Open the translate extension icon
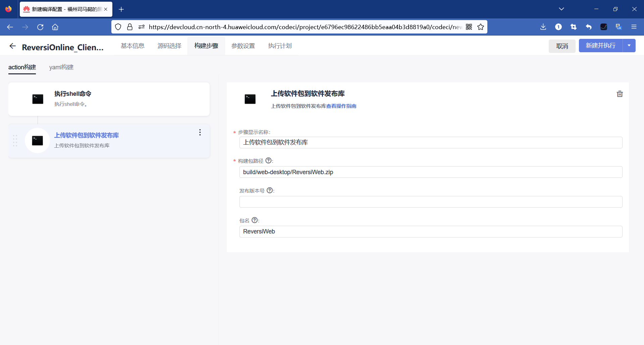Image resolution: width=644 pixels, height=345 pixels. [x=619, y=27]
